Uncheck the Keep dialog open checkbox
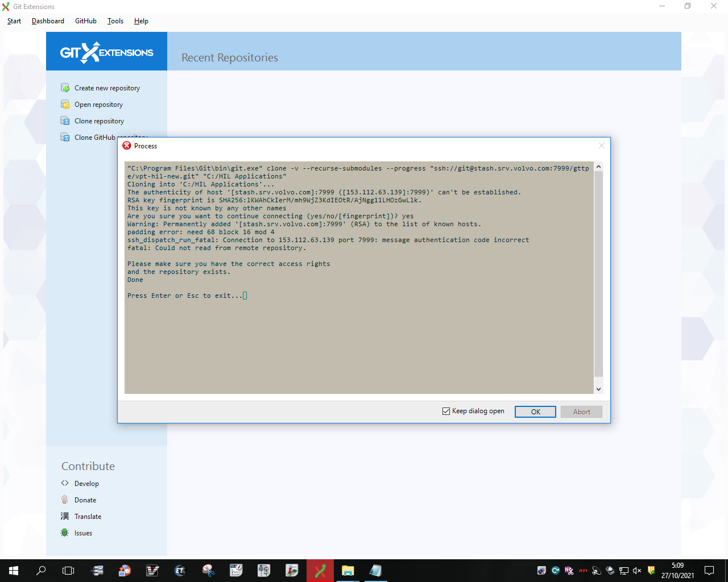Image resolution: width=728 pixels, height=582 pixels. (x=446, y=410)
